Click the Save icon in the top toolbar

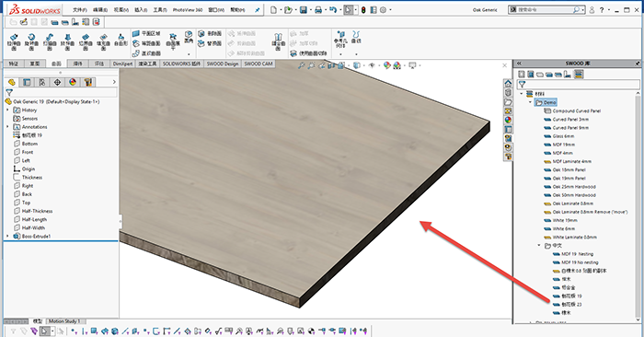point(304,10)
